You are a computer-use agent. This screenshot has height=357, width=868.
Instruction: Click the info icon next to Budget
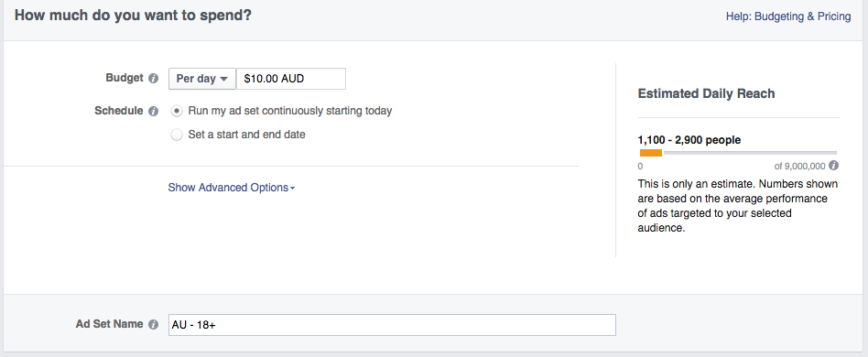pyautogui.click(x=153, y=79)
